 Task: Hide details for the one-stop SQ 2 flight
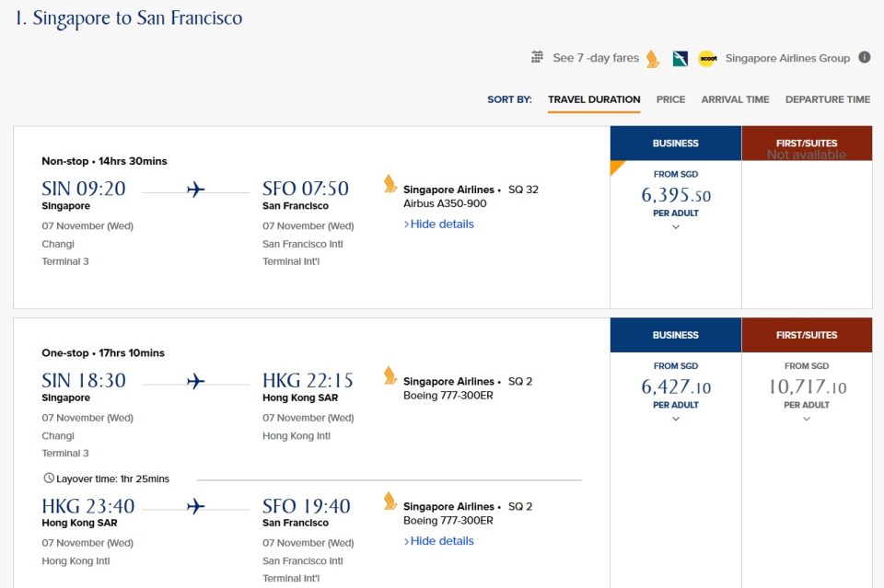coord(439,541)
